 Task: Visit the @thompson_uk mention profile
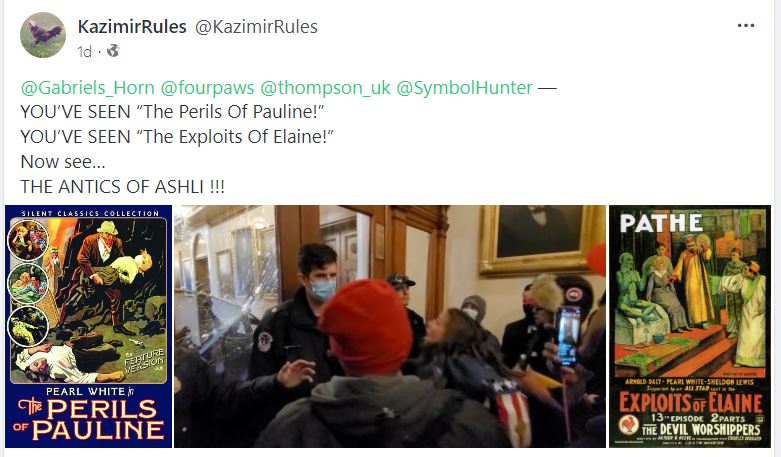(x=325, y=88)
